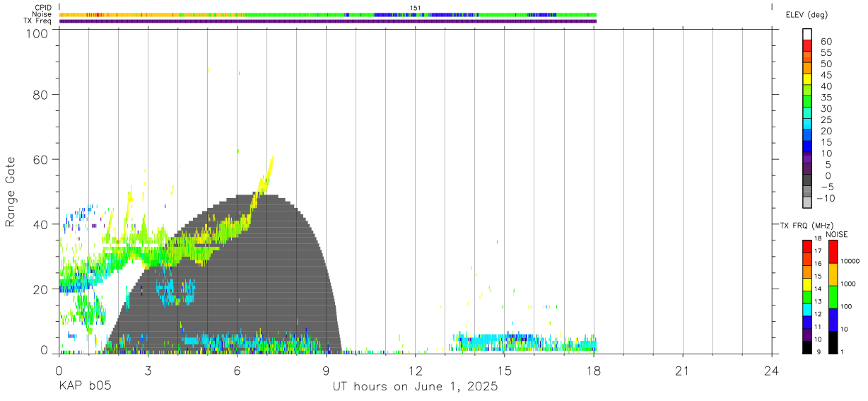Screen dimensions: 868x401
Task: Click the UT hours axis tick 9
Action: [x=326, y=370]
